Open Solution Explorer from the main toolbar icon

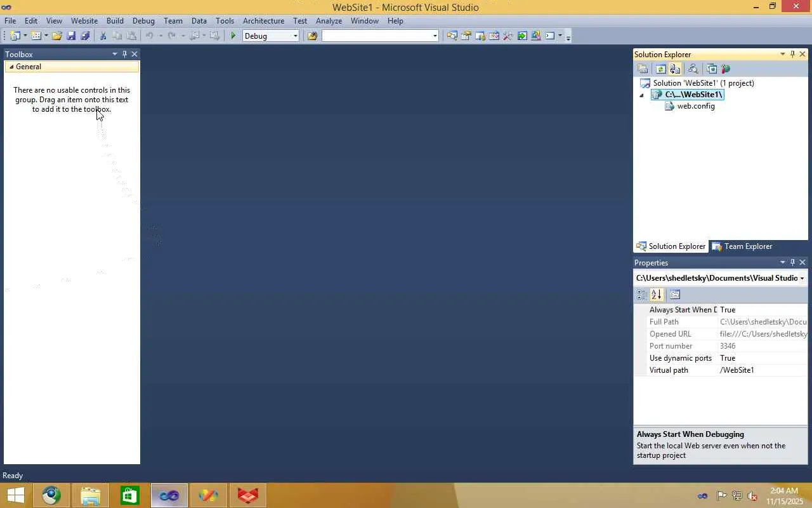click(x=452, y=36)
